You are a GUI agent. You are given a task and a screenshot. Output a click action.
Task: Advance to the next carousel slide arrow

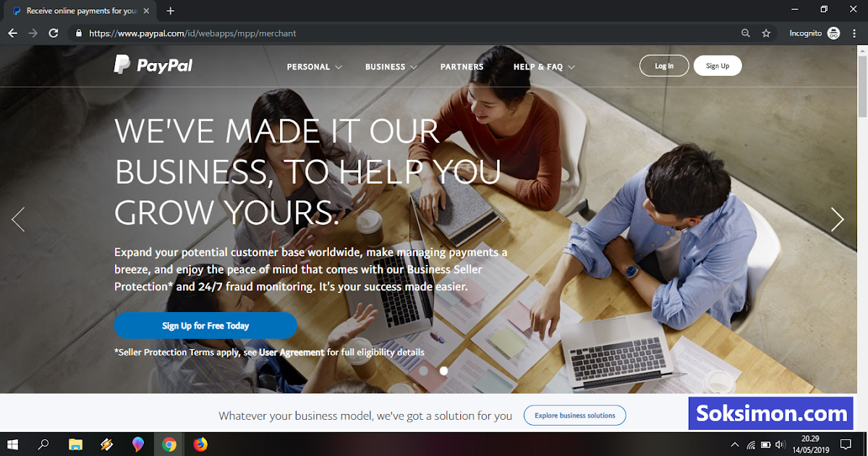point(837,219)
